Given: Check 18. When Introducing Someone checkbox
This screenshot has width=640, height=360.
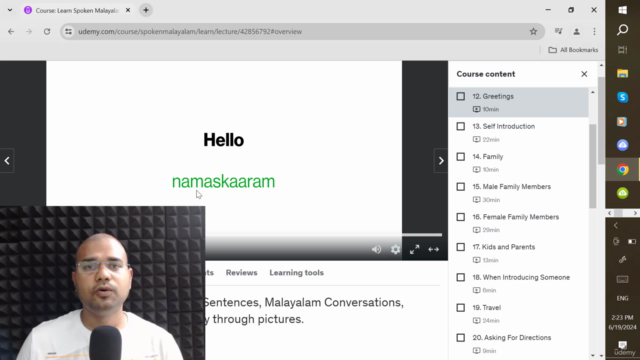Looking at the screenshot, I should point(460,278).
